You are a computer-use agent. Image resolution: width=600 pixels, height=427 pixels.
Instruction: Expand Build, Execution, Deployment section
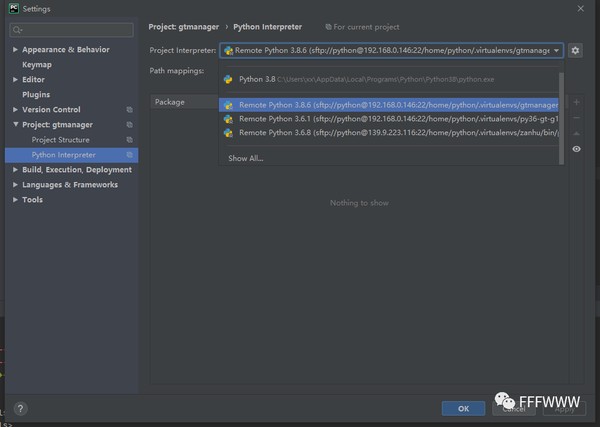[x=15, y=169]
